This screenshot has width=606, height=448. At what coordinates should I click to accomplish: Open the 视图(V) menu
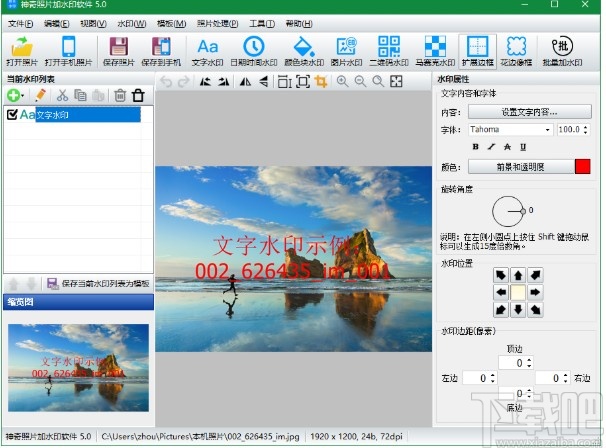coord(93,24)
